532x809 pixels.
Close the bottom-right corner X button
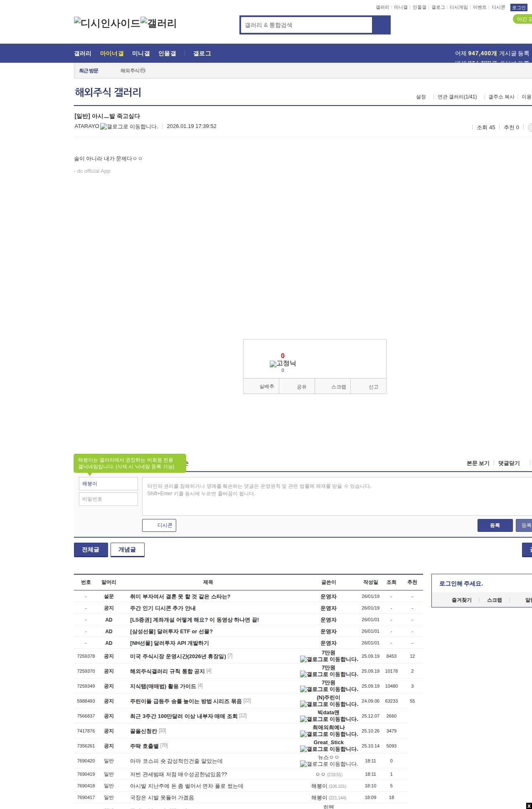point(529,806)
